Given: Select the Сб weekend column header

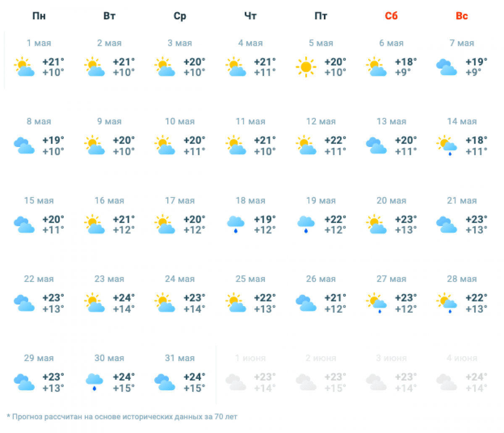Looking at the screenshot, I should pyautogui.click(x=391, y=16).
